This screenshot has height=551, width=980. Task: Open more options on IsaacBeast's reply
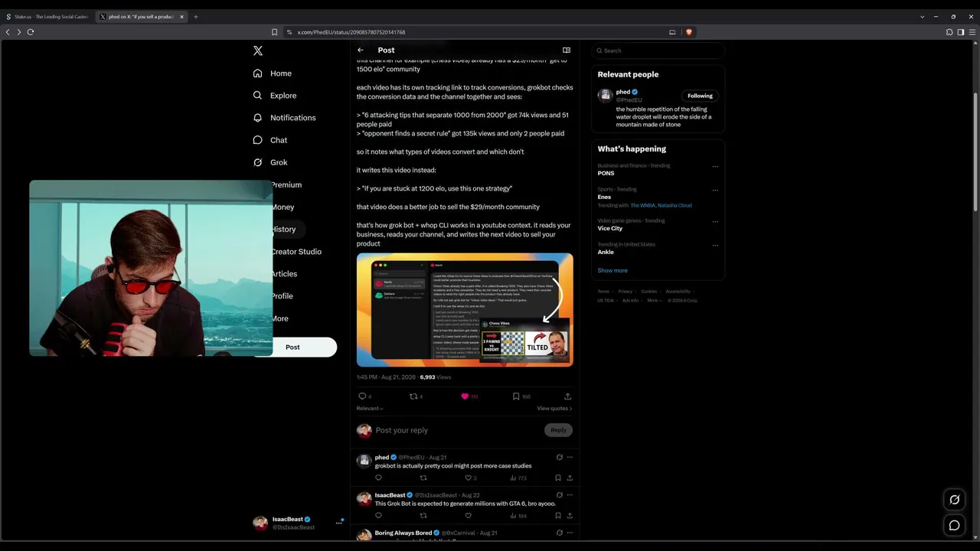[570, 495]
